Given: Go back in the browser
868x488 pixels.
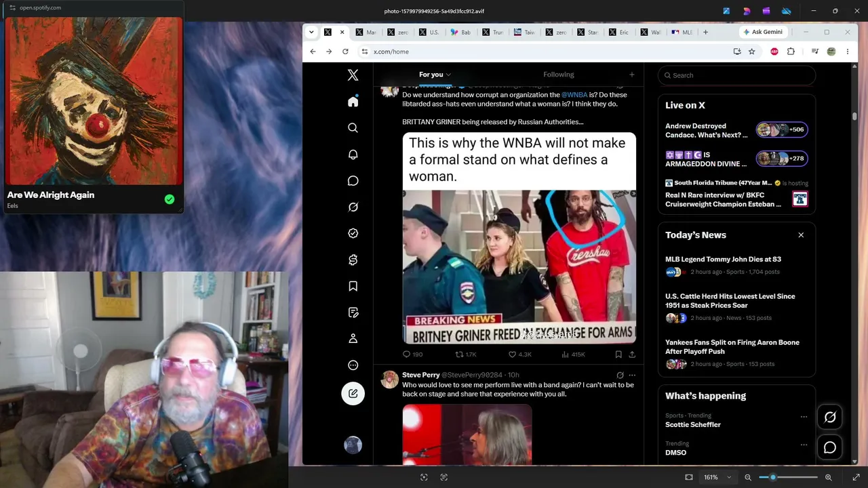Looking at the screenshot, I should coord(313,52).
